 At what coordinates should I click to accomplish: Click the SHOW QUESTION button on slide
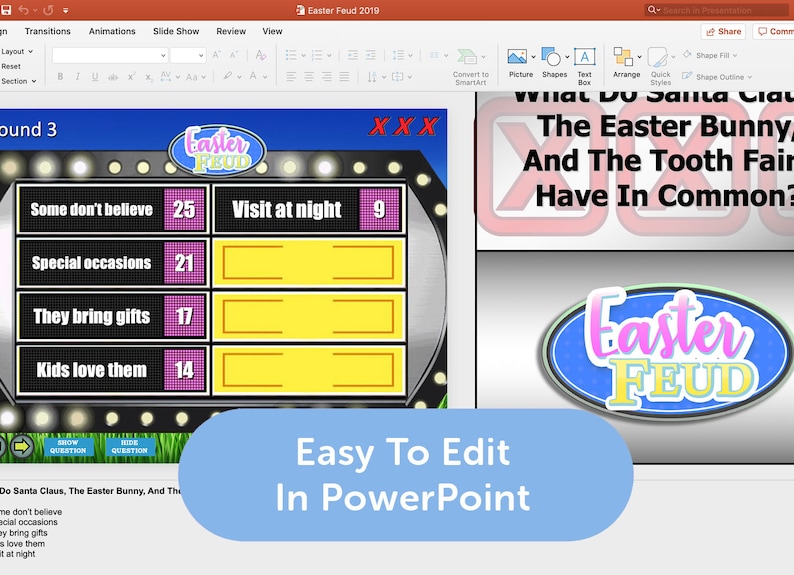click(x=68, y=446)
